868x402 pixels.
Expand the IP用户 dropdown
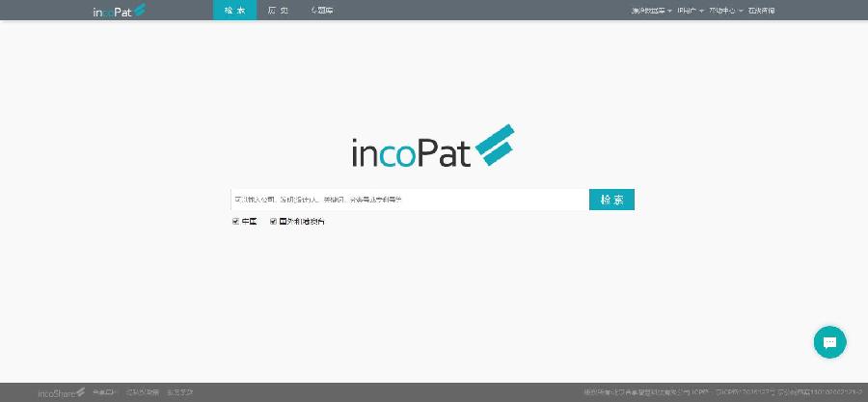pyautogui.click(x=691, y=11)
